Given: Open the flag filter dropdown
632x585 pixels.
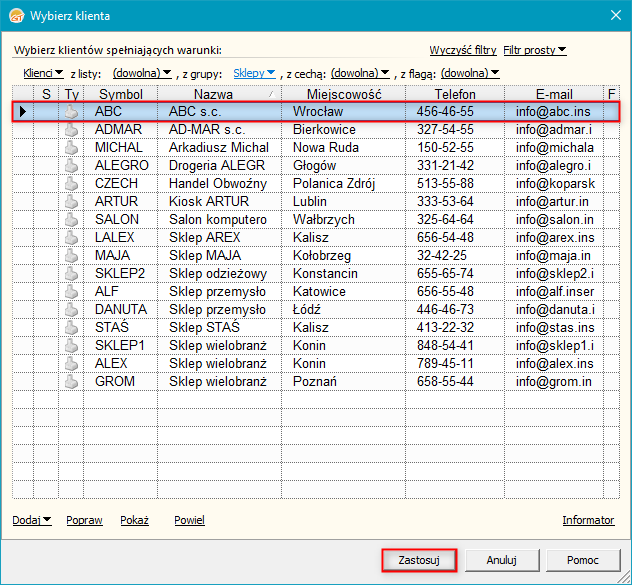Looking at the screenshot, I should tap(470, 73).
